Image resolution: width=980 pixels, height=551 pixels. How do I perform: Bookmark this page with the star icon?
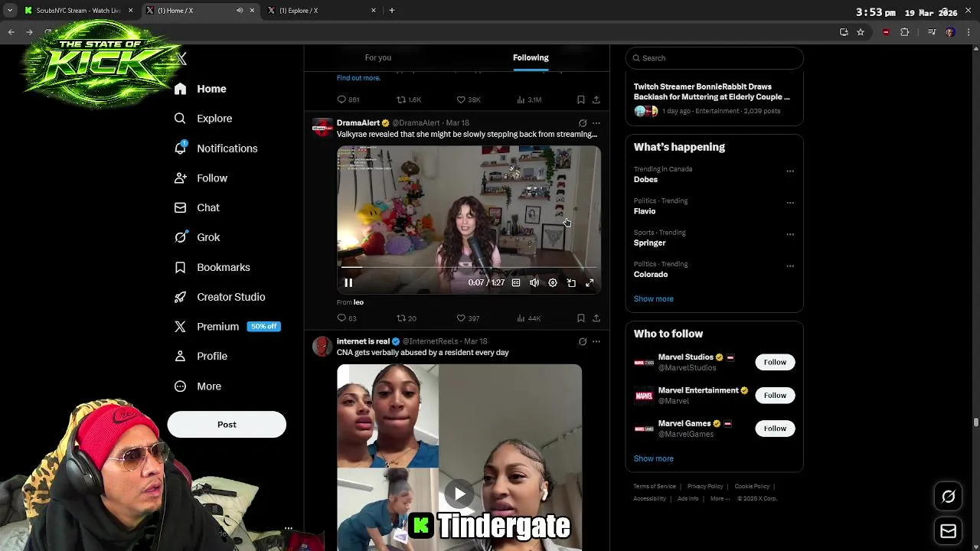tap(861, 32)
